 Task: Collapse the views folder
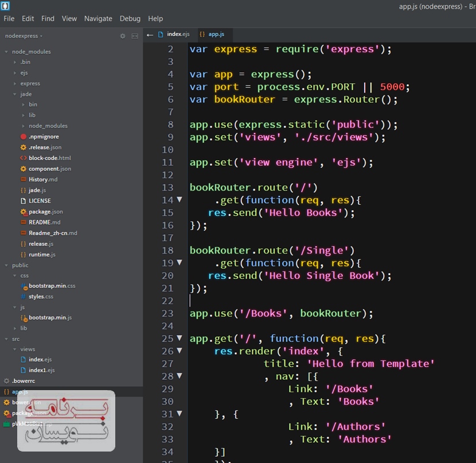[x=15, y=349]
